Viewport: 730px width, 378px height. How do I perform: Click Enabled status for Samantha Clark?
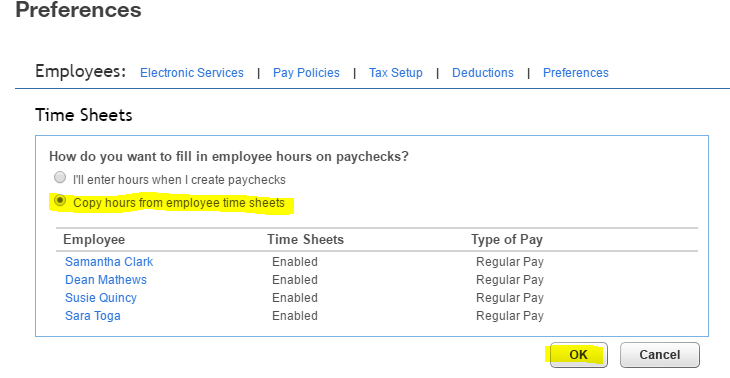click(x=295, y=262)
